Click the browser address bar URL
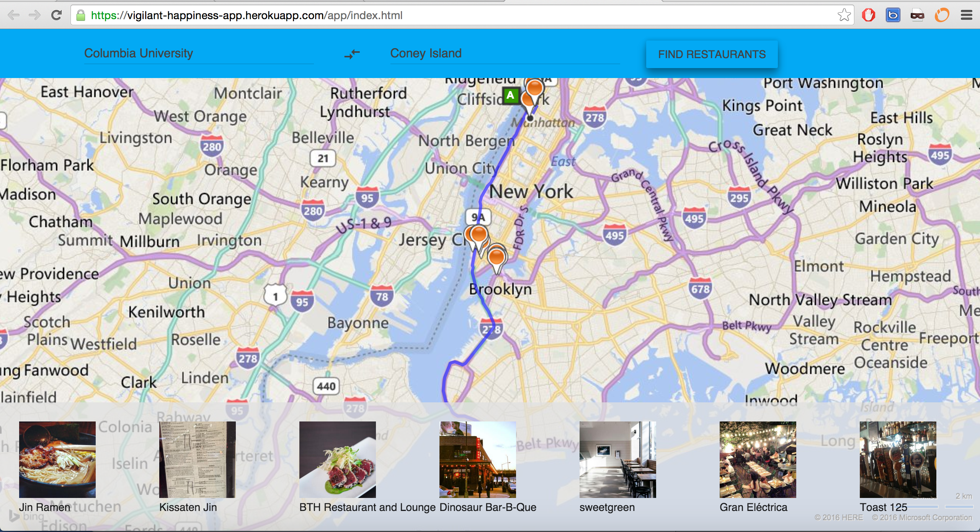 click(x=247, y=15)
